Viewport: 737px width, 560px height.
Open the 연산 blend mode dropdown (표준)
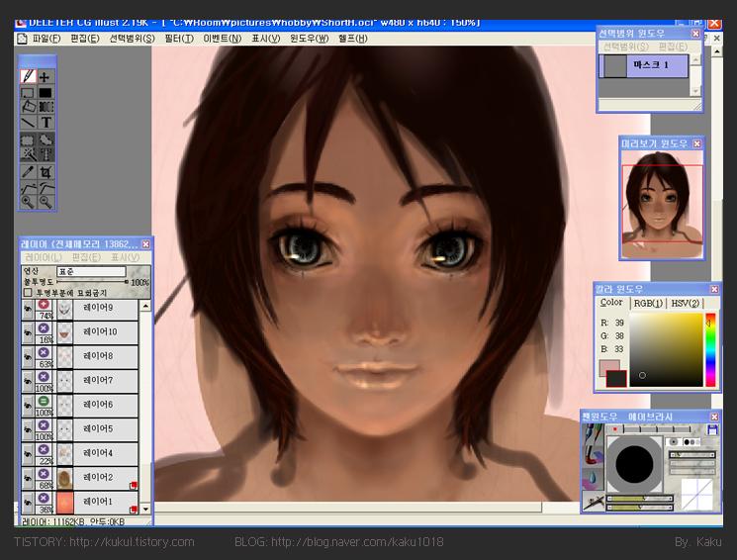click(x=91, y=271)
